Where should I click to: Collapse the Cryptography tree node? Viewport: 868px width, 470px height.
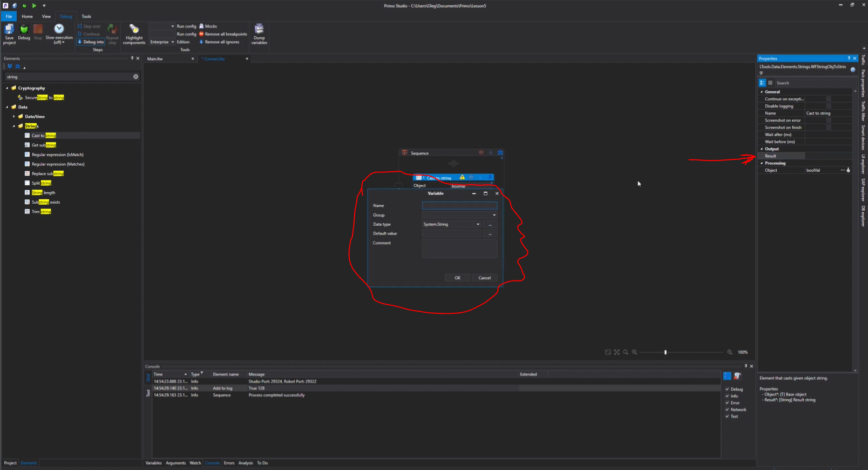8,88
